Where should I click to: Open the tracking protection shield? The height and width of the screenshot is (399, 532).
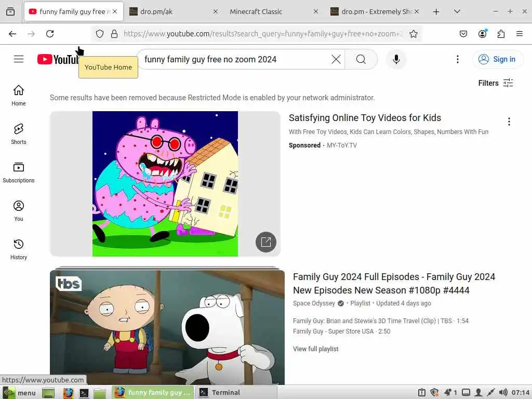pos(99,34)
